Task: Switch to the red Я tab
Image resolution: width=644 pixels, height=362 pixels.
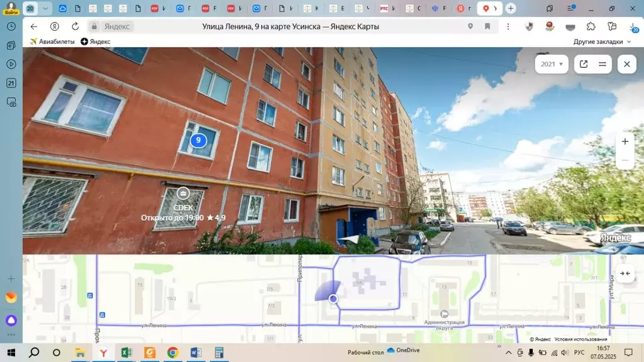Action: pyautogui.click(x=464, y=8)
